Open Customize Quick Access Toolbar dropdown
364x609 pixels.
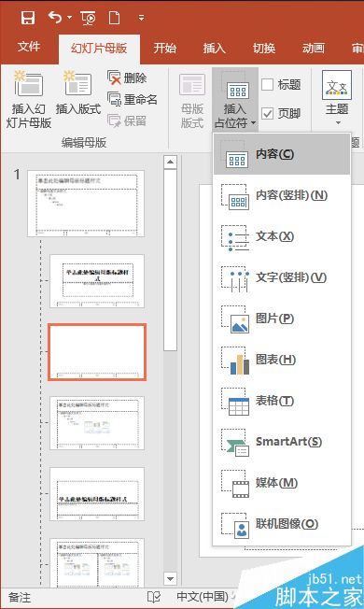pos(141,18)
